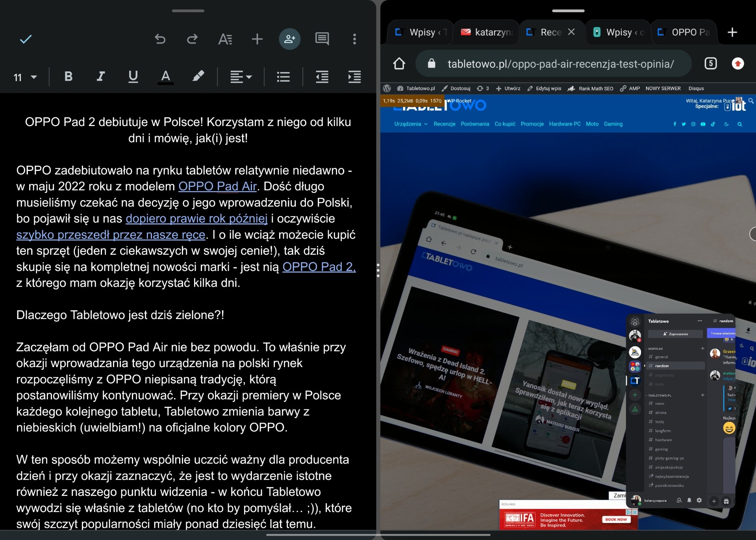Viewport: 756px width, 540px height.
Task: Switch to first Wpisy browser tab
Action: tap(421, 32)
